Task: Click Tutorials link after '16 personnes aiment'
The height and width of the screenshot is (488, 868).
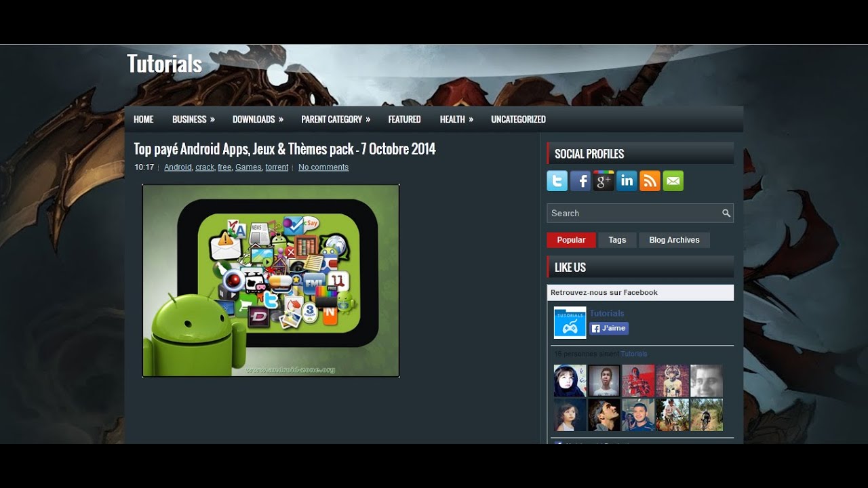Action: click(634, 354)
